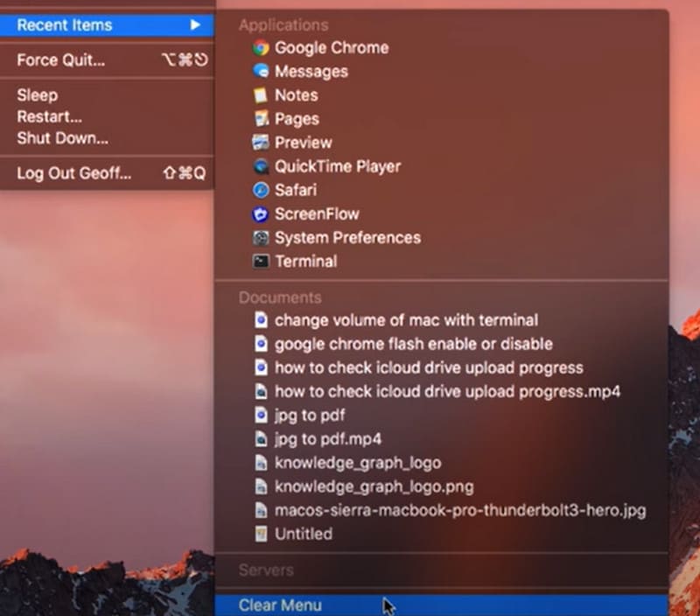The height and width of the screenshot is (616, 700).
Task: Click icon beside 'how to check icloud drive upload progress.mp4'
Action: (261, 391)
